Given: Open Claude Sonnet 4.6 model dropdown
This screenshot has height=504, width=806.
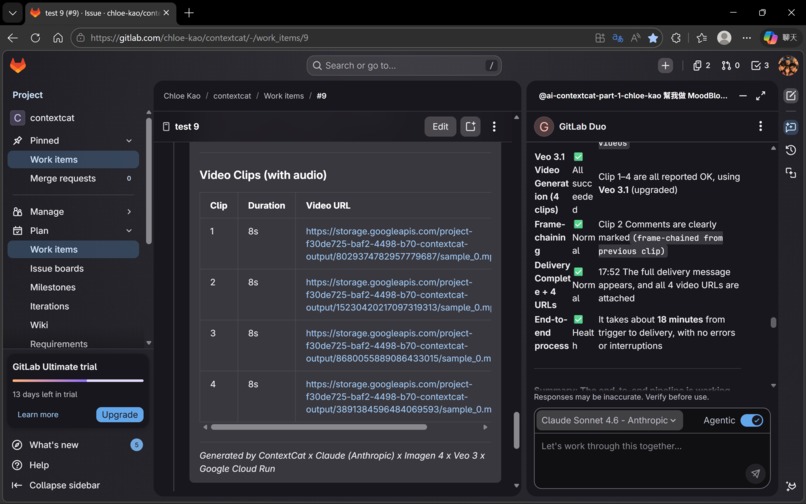Looking at the screenshot, I should pos(609,420).
